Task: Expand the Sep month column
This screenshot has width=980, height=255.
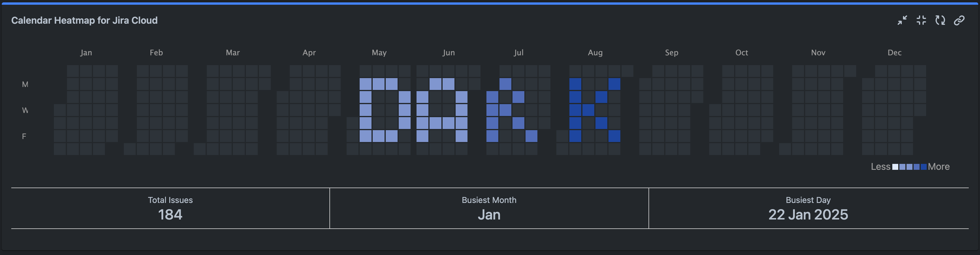Action: coord(672,53)
